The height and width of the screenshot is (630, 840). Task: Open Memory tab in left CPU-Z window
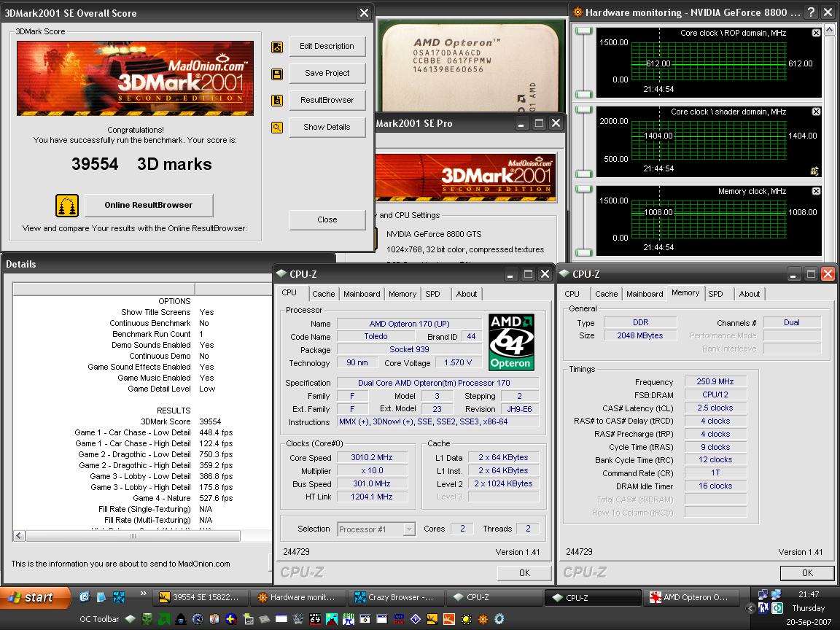(x=402, y=294)
